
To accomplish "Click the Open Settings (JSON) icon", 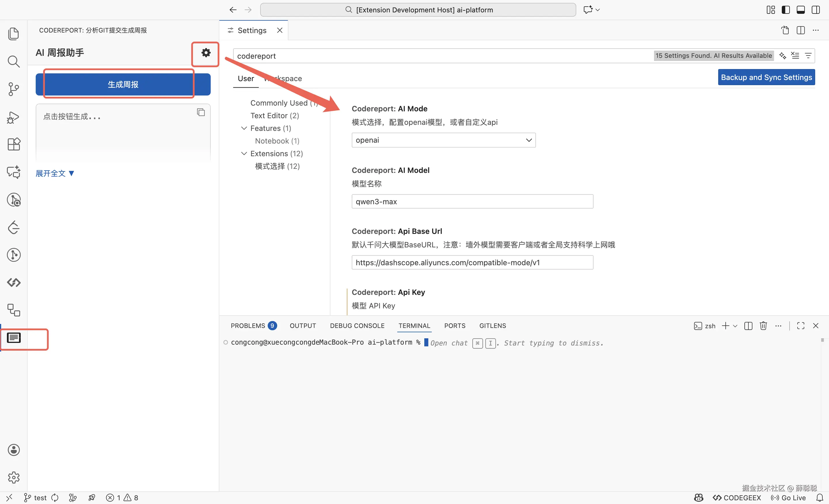I will 785,30.
